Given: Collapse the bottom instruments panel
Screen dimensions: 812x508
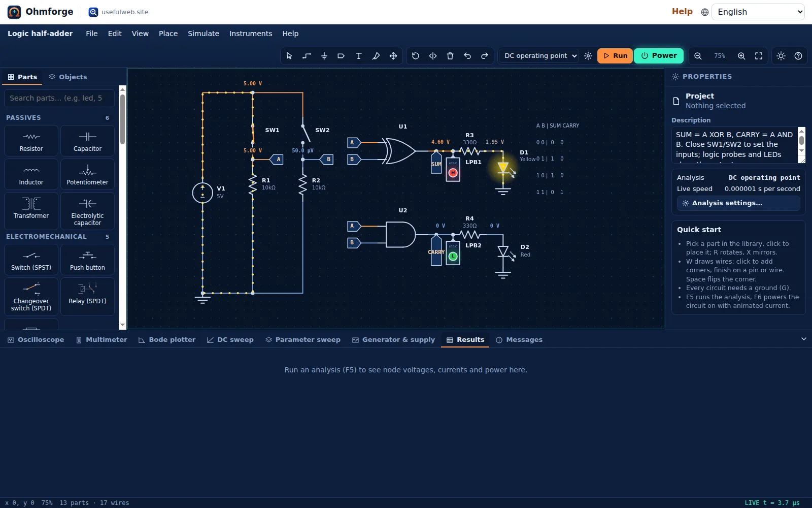Looking at the screenshot, I should 803,339.
